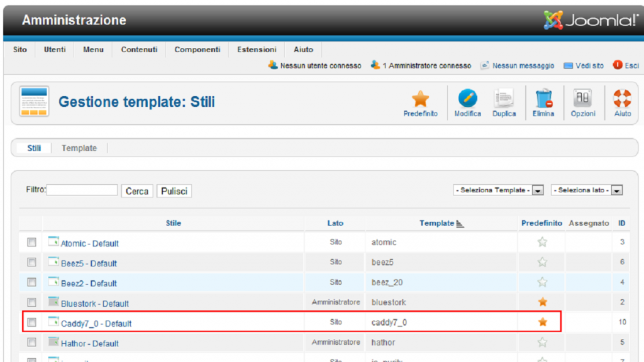Image resolution: width=644 pixels, height=362 pixels.
Task: Click the preview icon beside Hathor - Default
Action: (x=53, y=341)
